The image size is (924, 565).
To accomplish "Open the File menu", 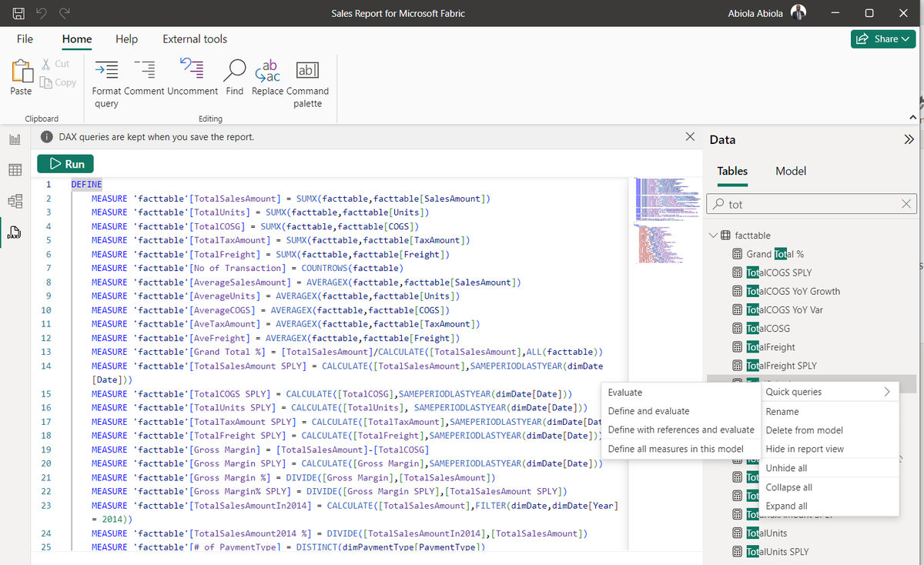I will pos(25,38).
